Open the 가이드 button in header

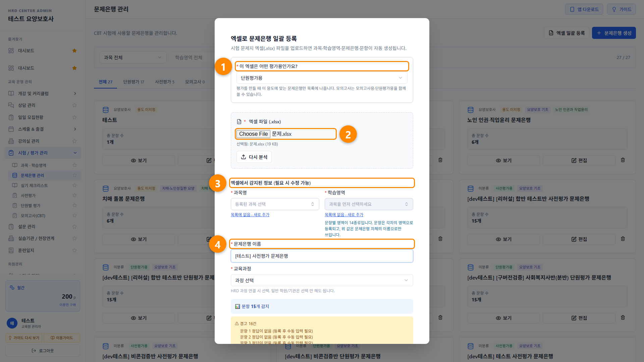(x=621, y=9)
